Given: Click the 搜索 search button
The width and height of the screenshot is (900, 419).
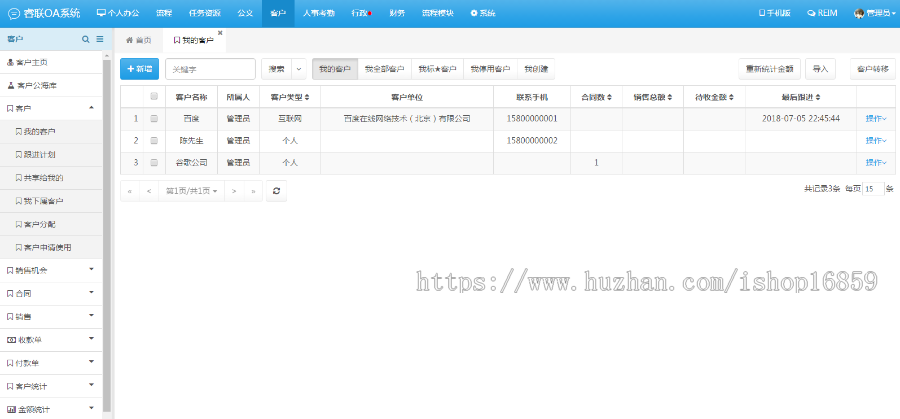Looking at the screenshot, I should pos(277,69).
